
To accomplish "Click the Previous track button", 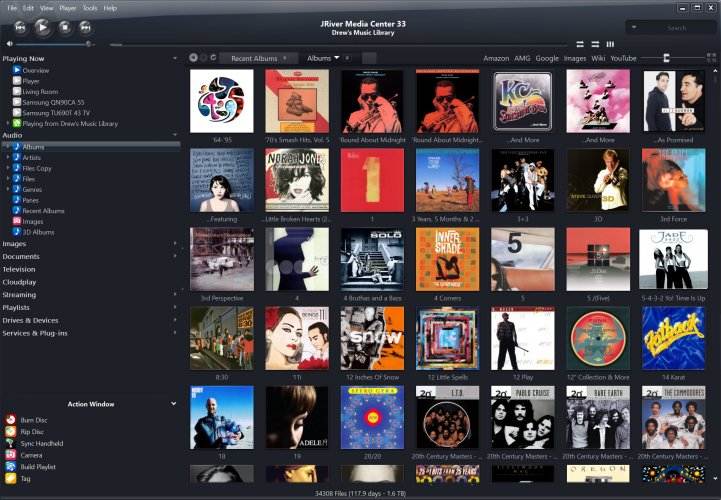I will point(20,28).
